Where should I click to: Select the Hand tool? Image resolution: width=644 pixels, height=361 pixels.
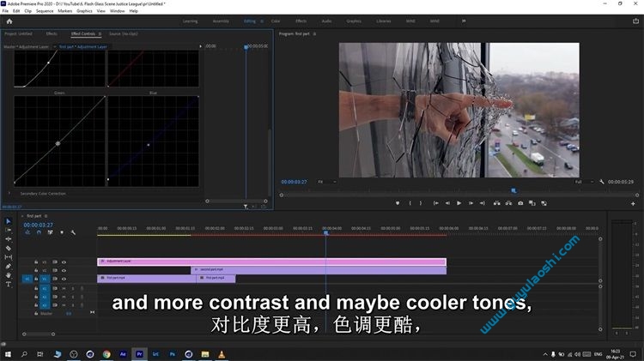pyautogui.click(x=9, y=275)
